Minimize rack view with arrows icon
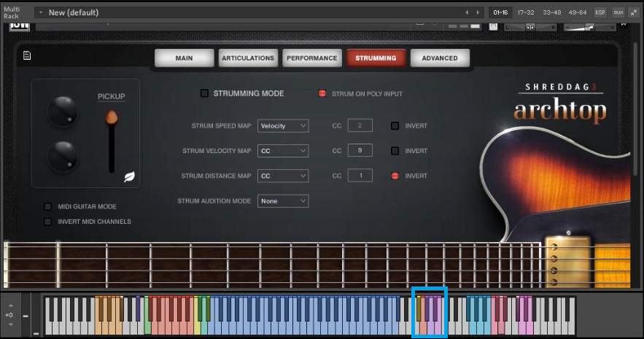Screen dimensions: 644x339 pyautogui.click(x=634, y=12)
